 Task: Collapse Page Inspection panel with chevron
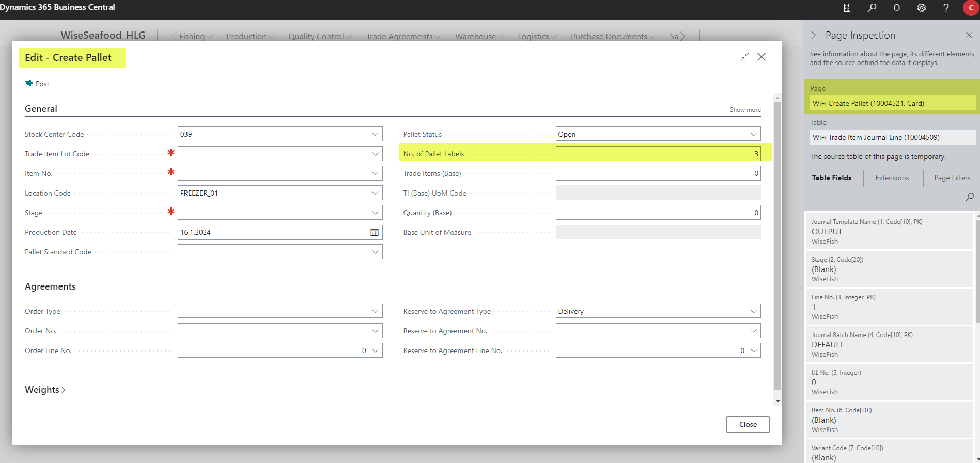point(814,35)
